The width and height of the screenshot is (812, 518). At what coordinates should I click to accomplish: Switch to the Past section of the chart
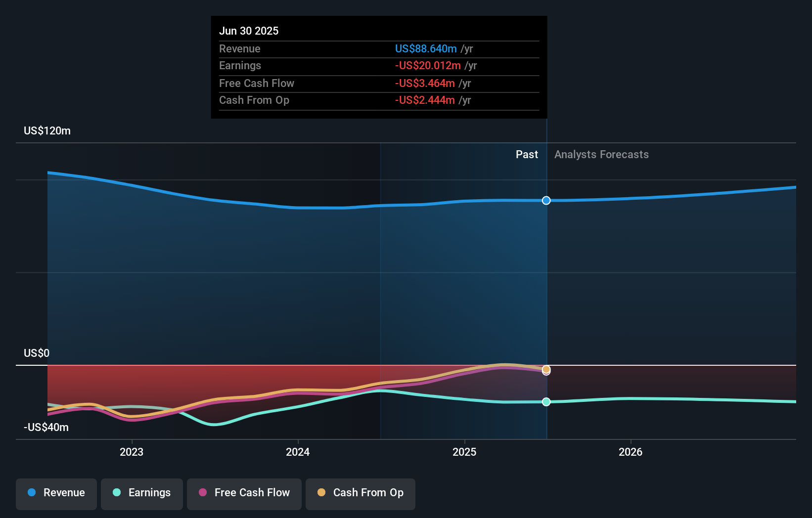point(527,154)
